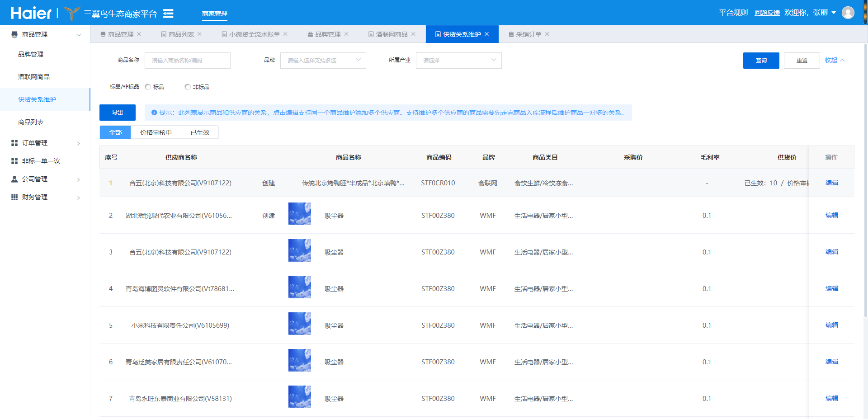Edit the 青岛海博图灵软件 row
Viewport: 868px width, 419px height.
(832, 288)
